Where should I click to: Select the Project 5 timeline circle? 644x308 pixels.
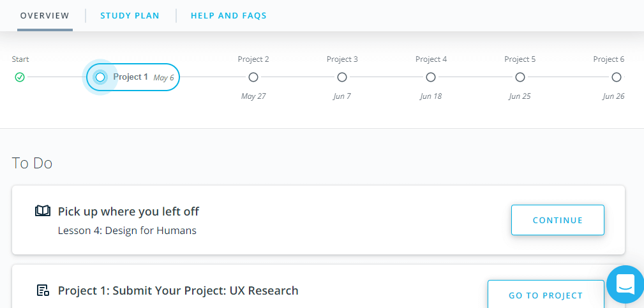pos(520,77)
